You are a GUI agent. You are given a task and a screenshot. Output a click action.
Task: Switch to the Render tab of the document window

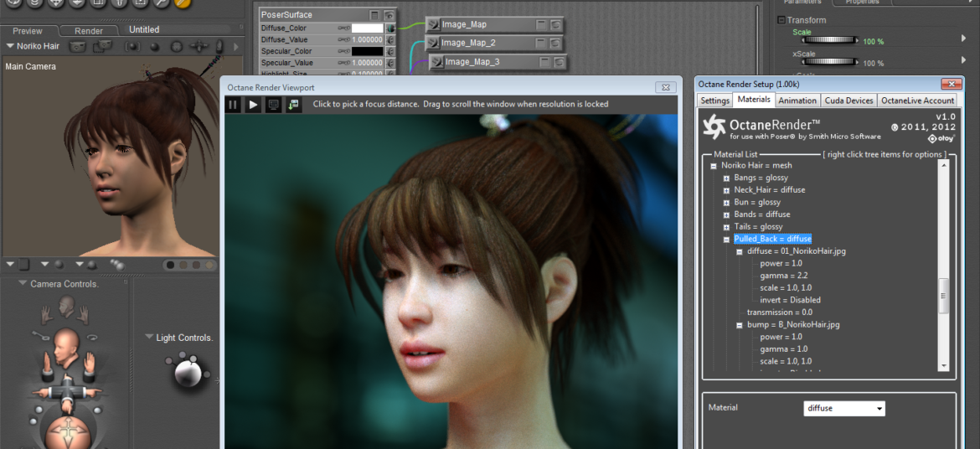(89, 31)
